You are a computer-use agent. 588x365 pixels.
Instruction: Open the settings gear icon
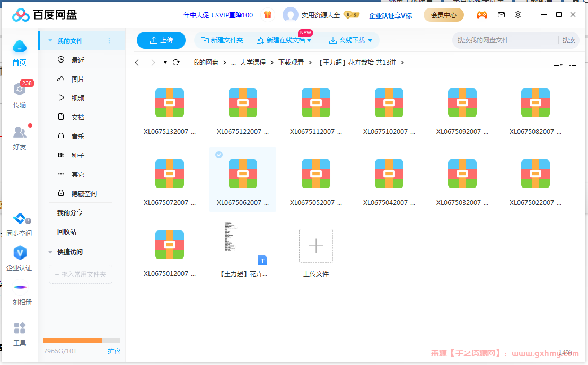click(518, 15)
